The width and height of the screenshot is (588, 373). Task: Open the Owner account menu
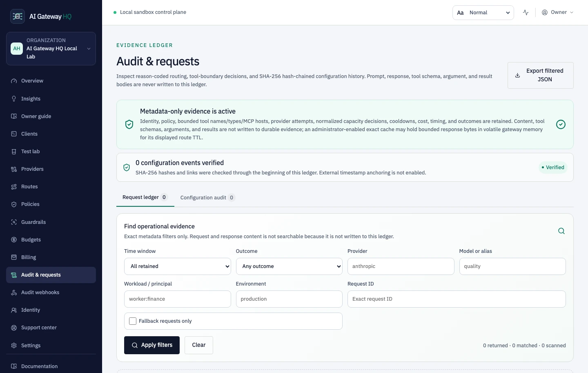click(x=557, y=12)
